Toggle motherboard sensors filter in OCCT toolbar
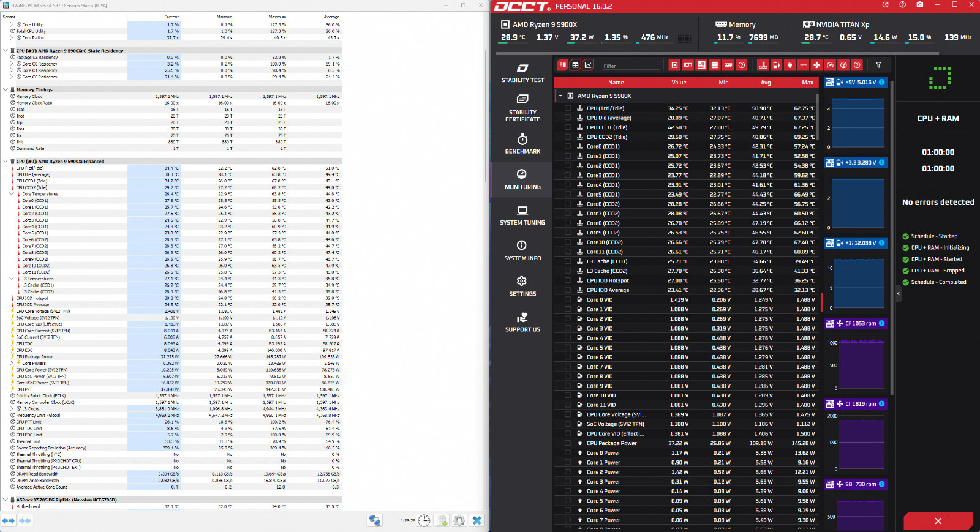980x532 pixels. 701,65
